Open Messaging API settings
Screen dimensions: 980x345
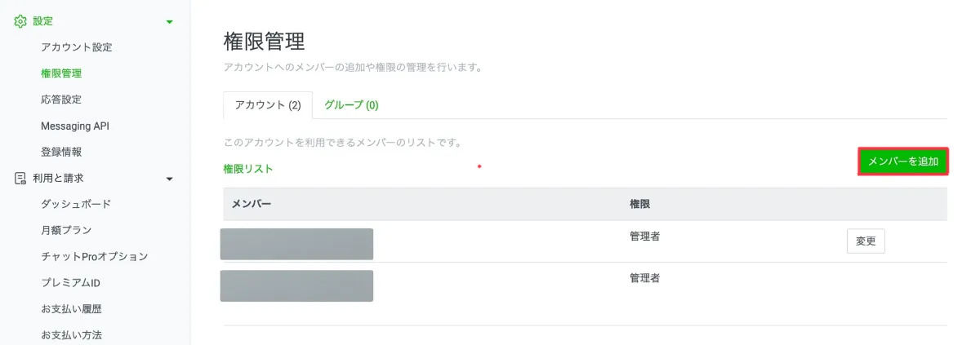[75, 126]
